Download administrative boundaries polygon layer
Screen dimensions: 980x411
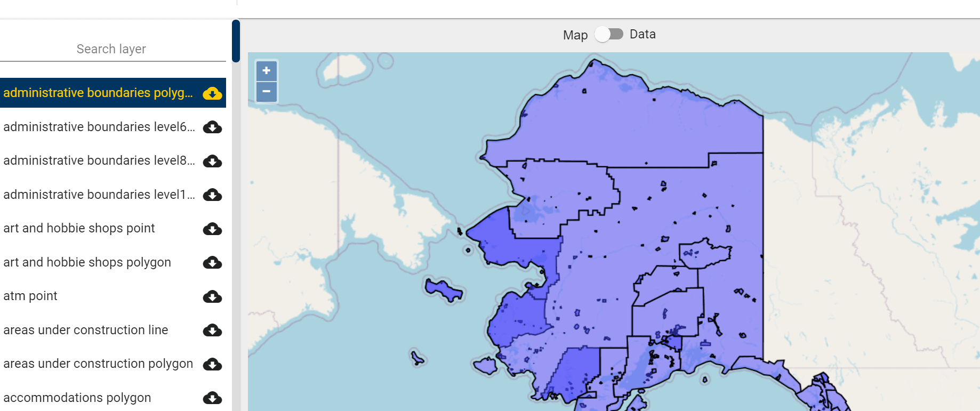[212, 93]
